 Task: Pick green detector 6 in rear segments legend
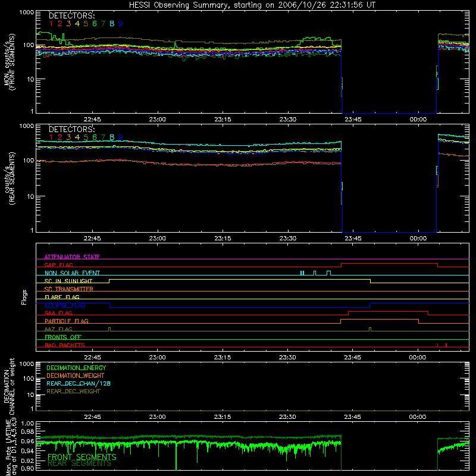(x=95, y=137)
